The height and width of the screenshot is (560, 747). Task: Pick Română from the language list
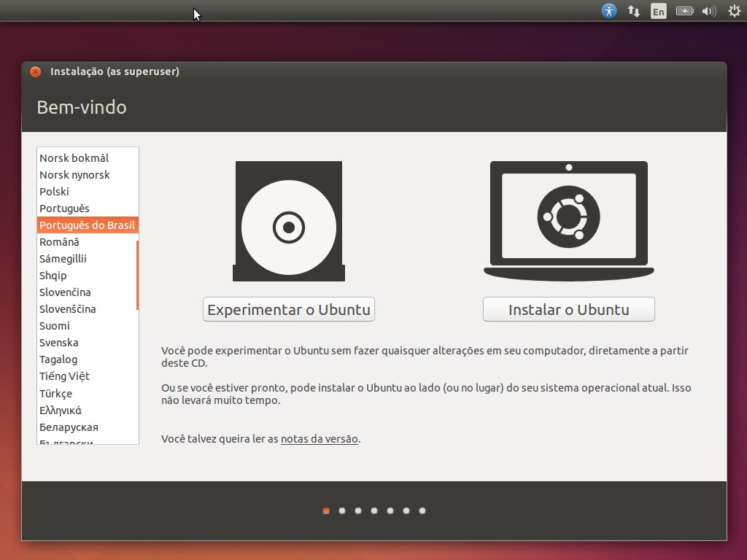[x=59, y=242]
